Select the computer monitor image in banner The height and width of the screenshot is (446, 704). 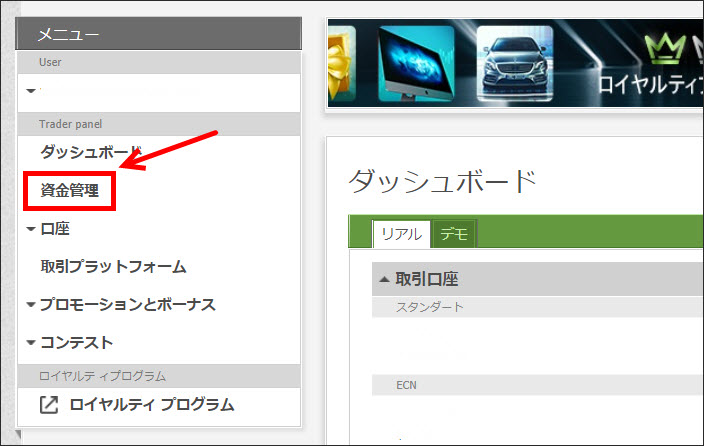point(417,62)
